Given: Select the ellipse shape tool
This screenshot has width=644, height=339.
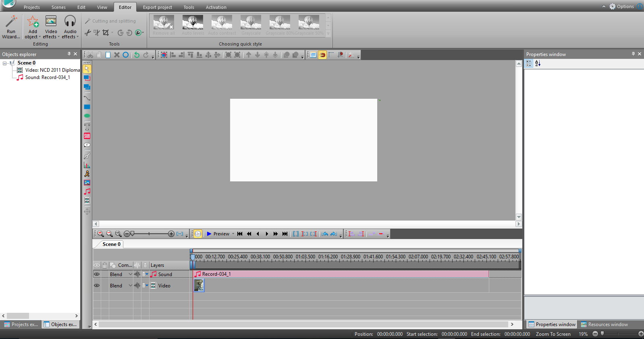Looking at the screenshot, I should point(87,116).
